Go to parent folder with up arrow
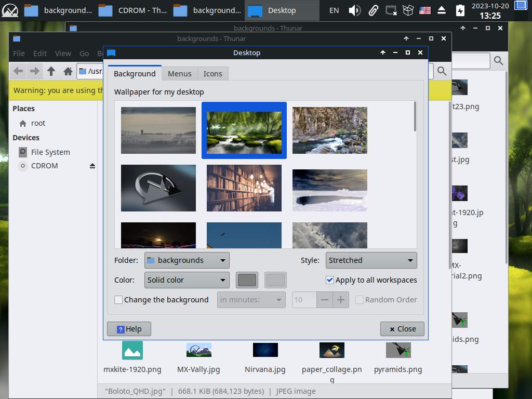Viewport: 532px width, 399px height. point(51,71)
